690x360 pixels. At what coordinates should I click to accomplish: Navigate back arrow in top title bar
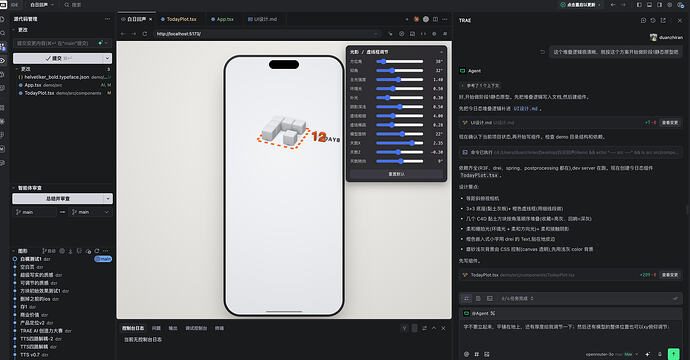pos(613,5)
